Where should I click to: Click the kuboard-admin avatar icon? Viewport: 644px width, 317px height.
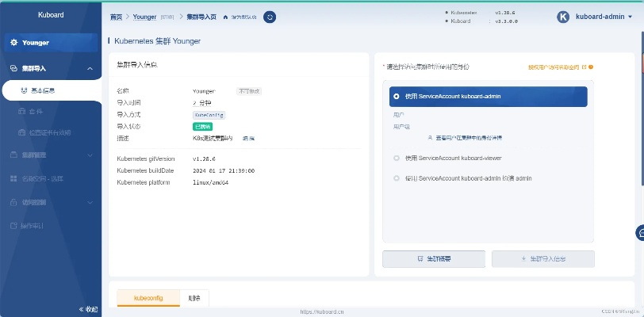563,16
